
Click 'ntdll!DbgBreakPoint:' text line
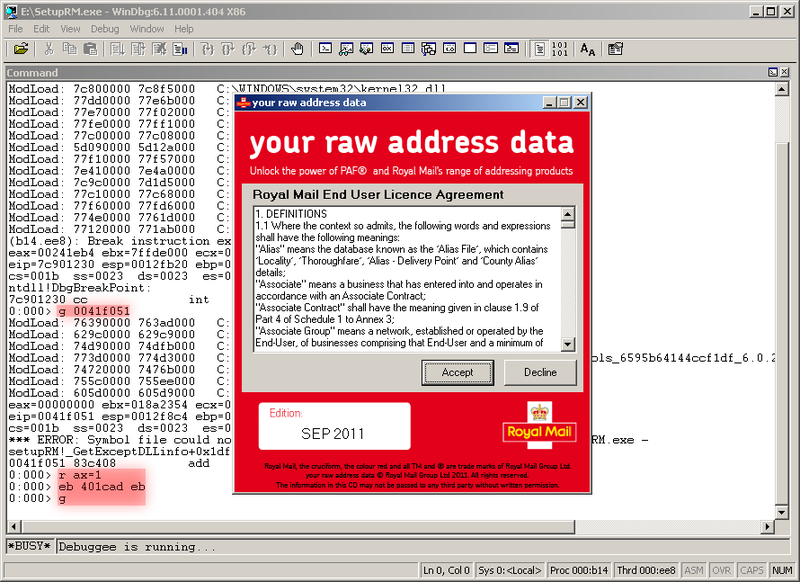pyautogui.click(x=80, y=288)
